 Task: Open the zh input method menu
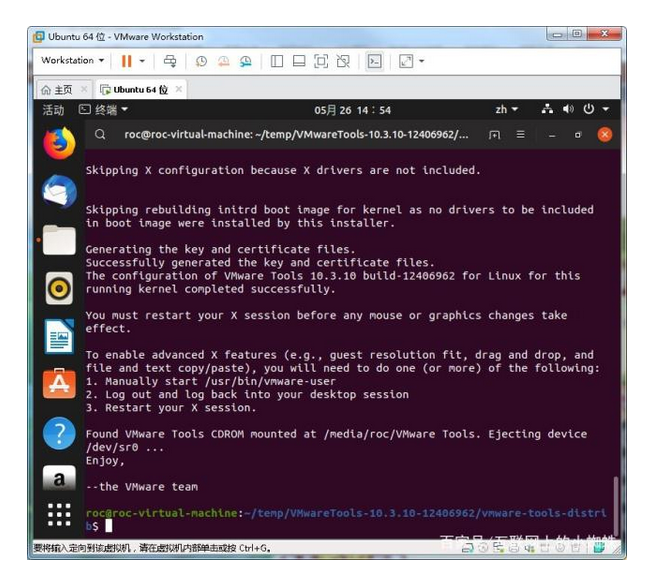[x=506, y=110]
